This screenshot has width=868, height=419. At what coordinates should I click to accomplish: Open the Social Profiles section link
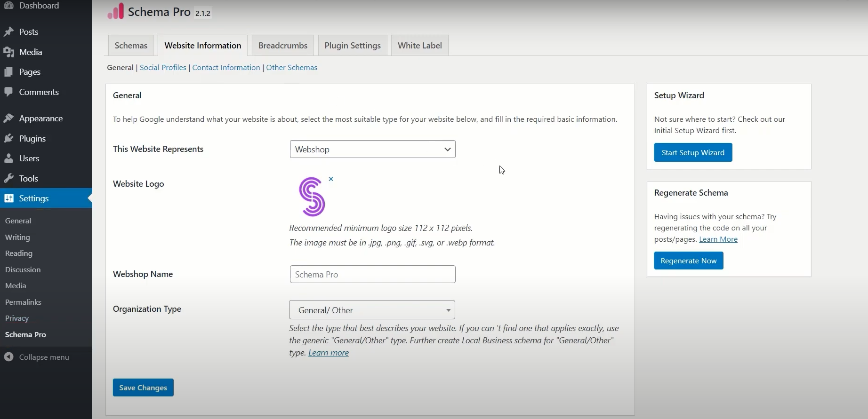(163, 68)
